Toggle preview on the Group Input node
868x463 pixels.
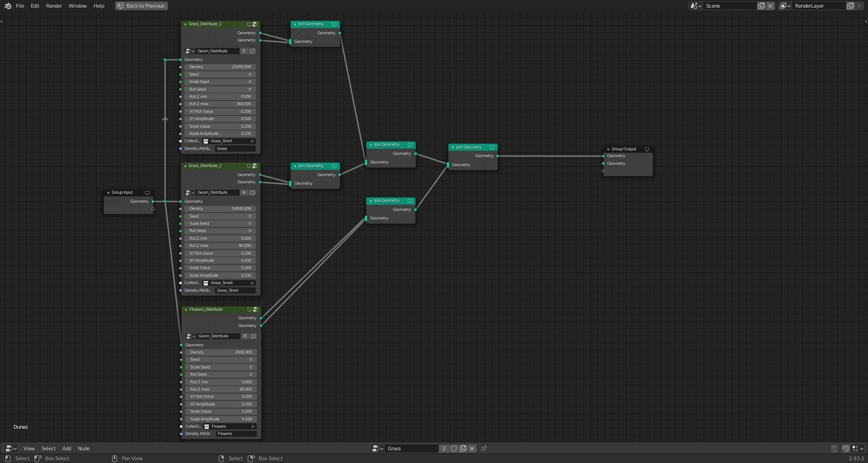point(147,192)
